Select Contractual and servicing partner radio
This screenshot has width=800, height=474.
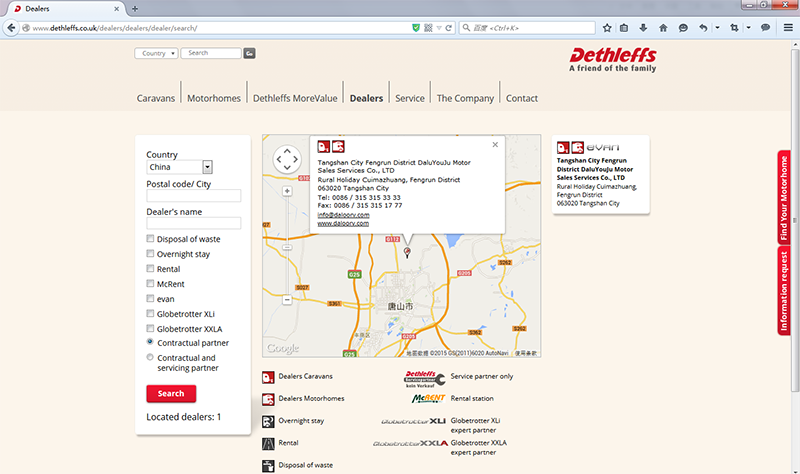tap(150, 357)
